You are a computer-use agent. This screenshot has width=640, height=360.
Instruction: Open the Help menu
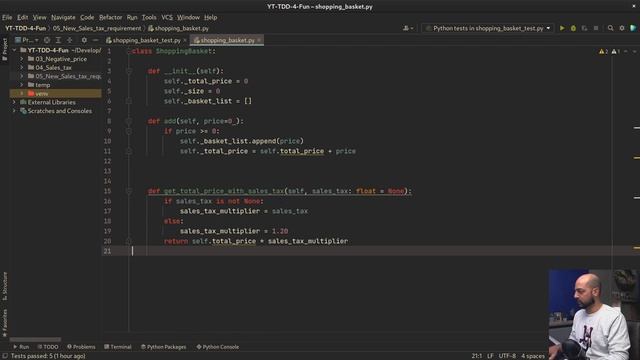coord(211,17)
